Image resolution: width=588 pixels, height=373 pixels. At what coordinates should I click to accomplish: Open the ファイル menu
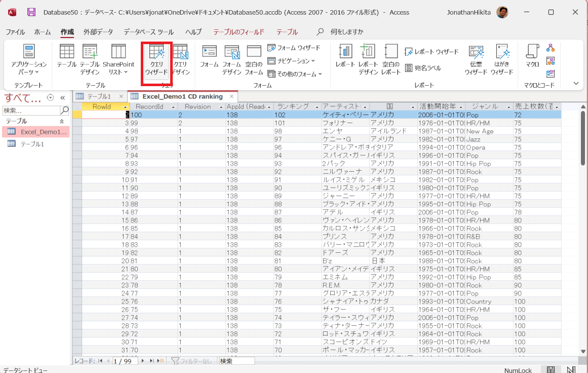tap(15, 32)
